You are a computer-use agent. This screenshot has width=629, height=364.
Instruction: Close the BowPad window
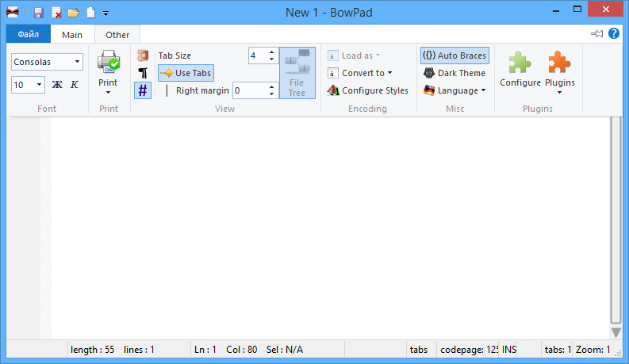coord(606,9)
